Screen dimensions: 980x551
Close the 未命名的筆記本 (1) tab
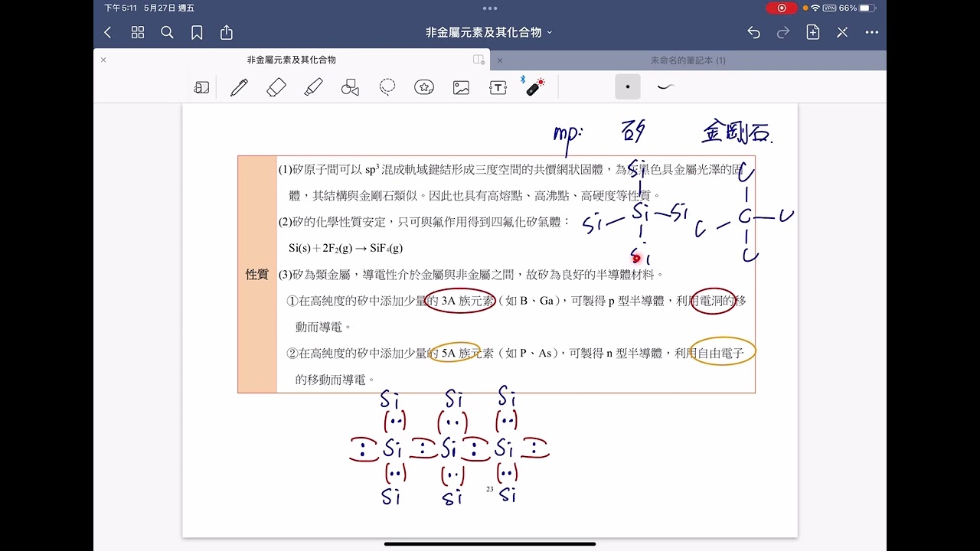pyautogui.click(x=500, y=60)
